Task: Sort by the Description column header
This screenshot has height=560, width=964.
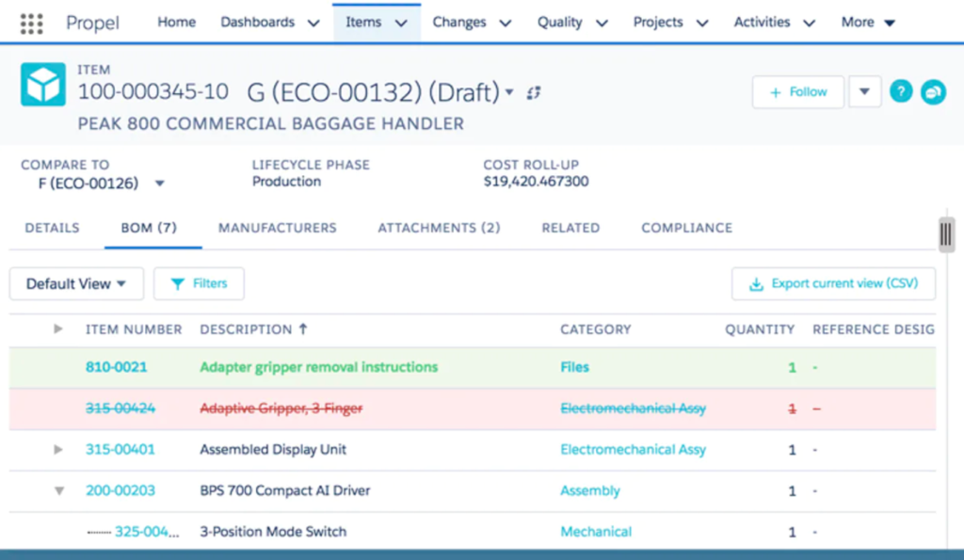Action: click(246, 329)
